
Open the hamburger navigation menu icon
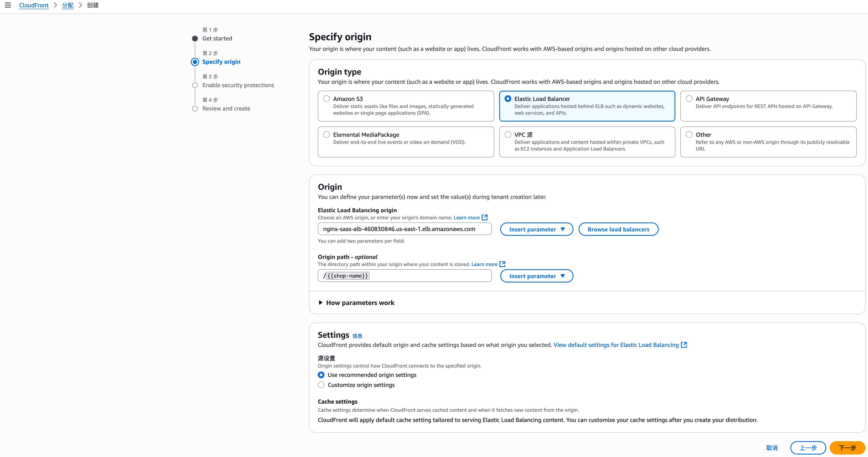(8, 5)
